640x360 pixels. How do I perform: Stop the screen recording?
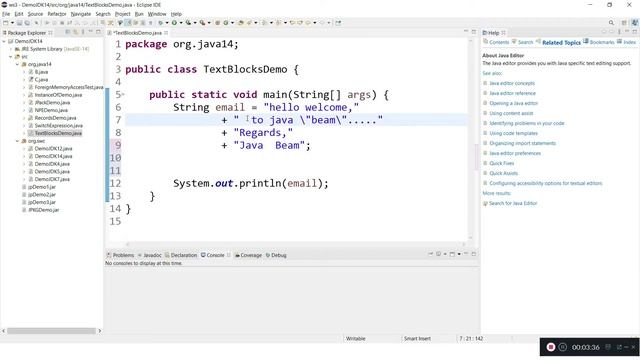pos(551,347)
